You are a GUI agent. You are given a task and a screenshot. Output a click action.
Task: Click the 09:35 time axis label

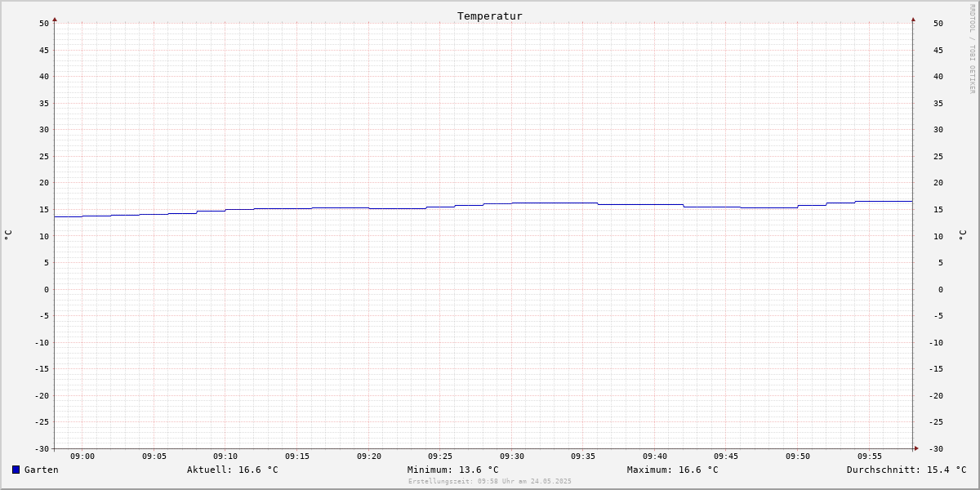583,457
